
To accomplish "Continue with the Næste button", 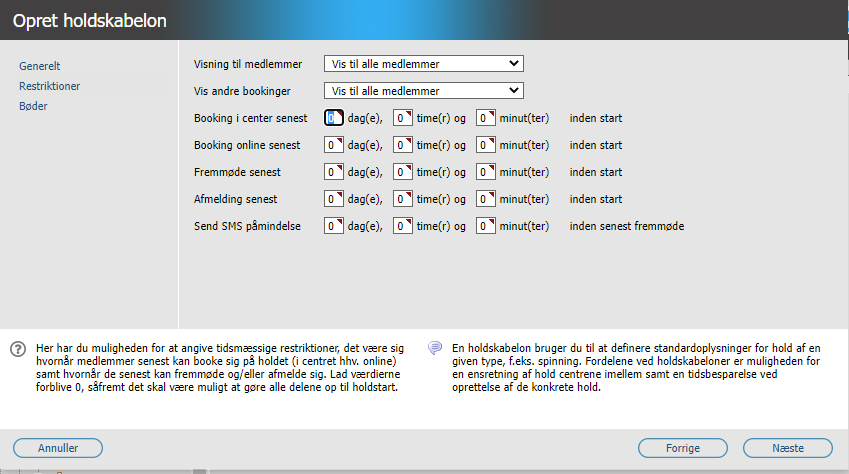I will pyautogui.click(x=788, y=448).
